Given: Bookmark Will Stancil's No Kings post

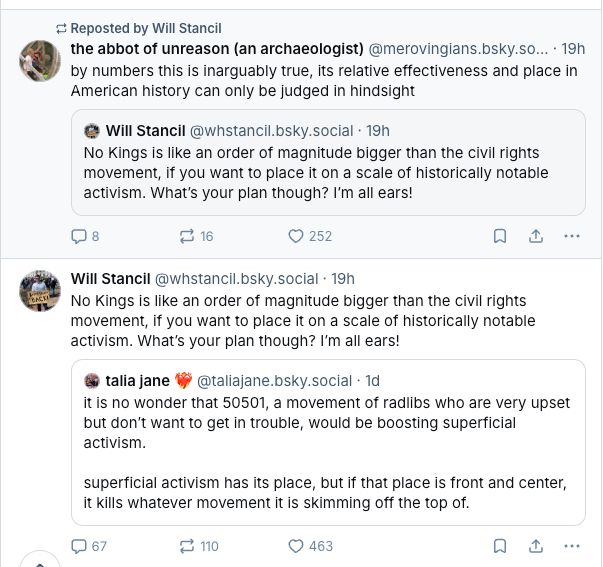Looking at the screenshot, I should [x=500, y=546].
